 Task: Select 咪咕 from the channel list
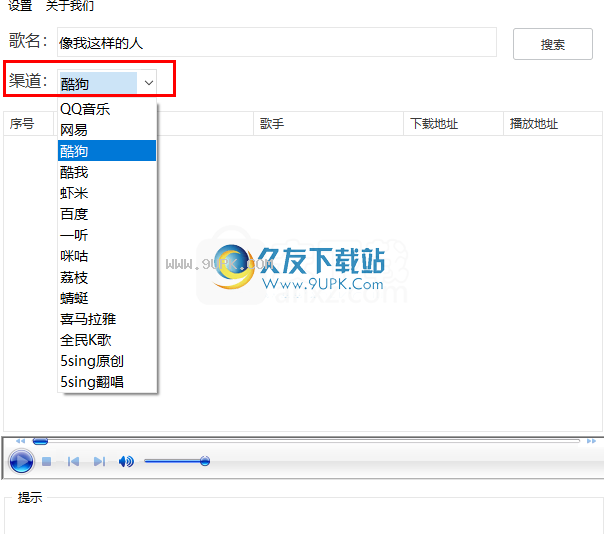107,256
